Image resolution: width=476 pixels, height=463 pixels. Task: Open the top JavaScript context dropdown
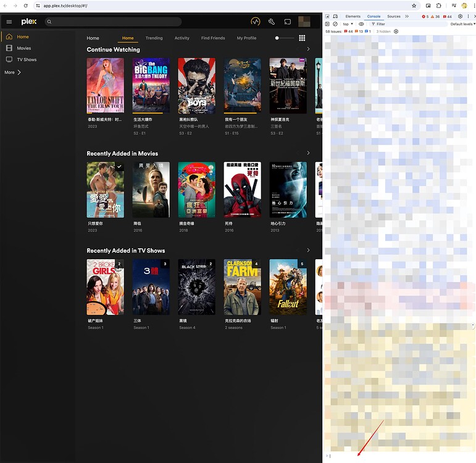tap(348, 24)
